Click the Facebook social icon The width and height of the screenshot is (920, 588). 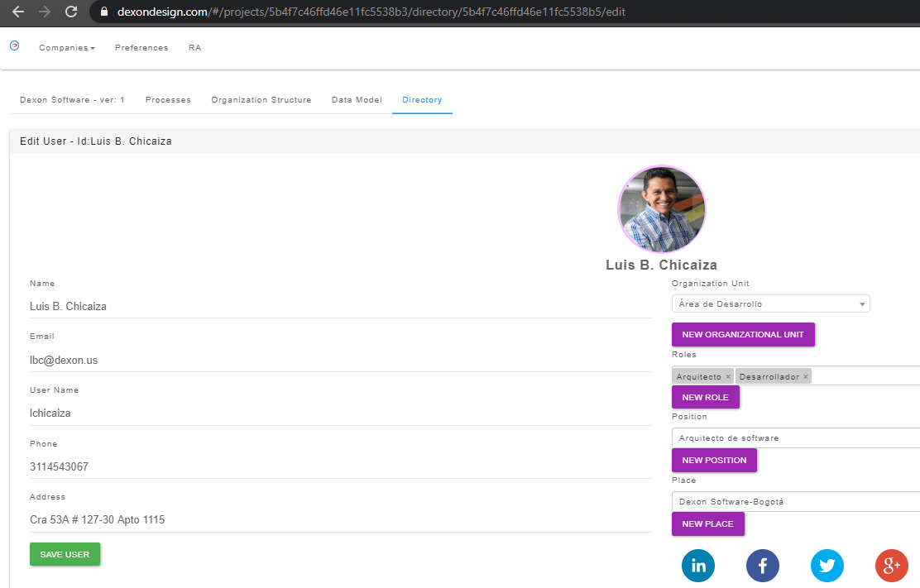coord(763,566)
